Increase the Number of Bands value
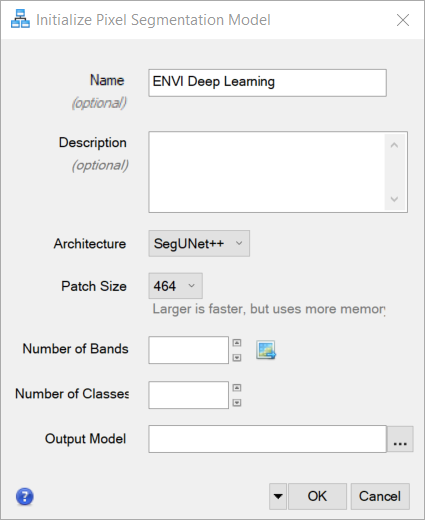Viewport: 425px width, 520px height. pyautogui.click(x=237, y=343)
